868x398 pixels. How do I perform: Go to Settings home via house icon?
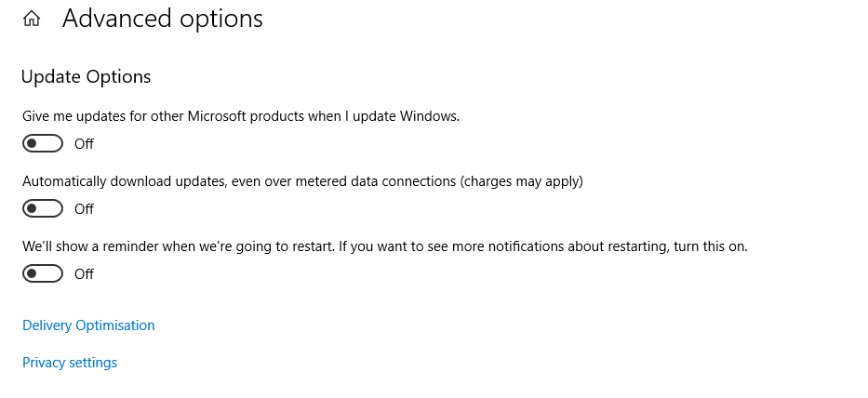click(x=32, y=19)
